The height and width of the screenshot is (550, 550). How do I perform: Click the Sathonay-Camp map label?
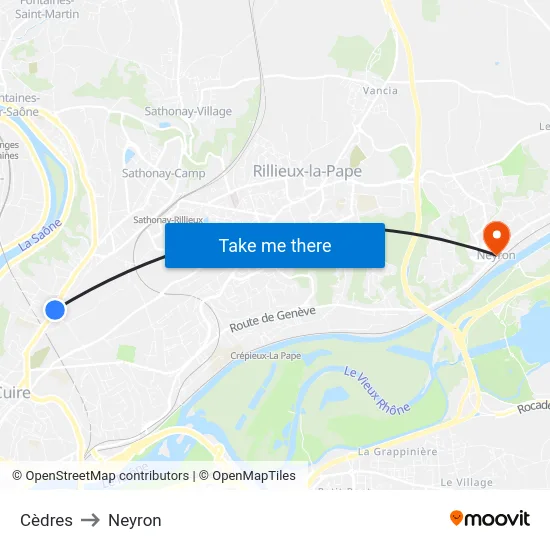pos(163,173)
